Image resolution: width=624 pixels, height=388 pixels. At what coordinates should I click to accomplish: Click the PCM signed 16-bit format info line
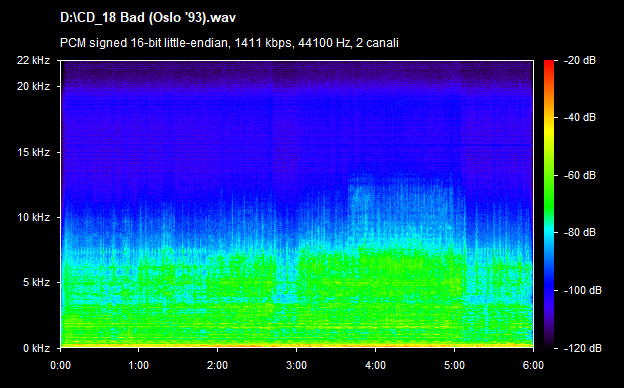pos(229,43)
